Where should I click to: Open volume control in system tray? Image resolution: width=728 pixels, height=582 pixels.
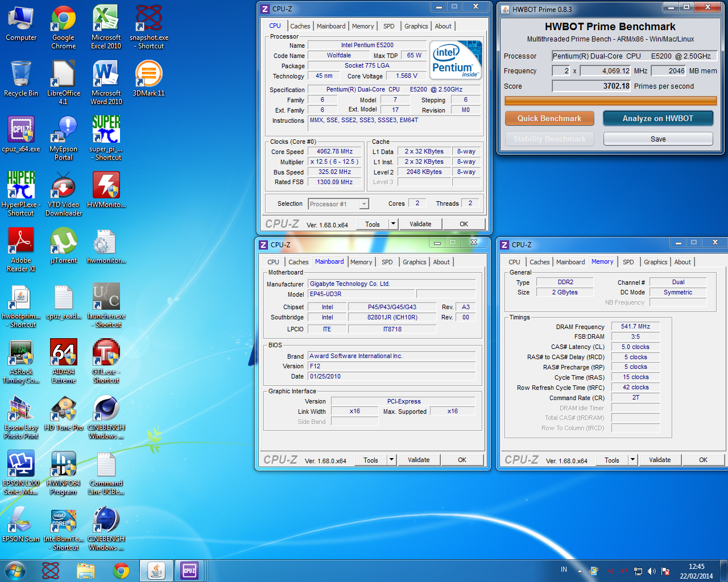click(x=652, y=571)
